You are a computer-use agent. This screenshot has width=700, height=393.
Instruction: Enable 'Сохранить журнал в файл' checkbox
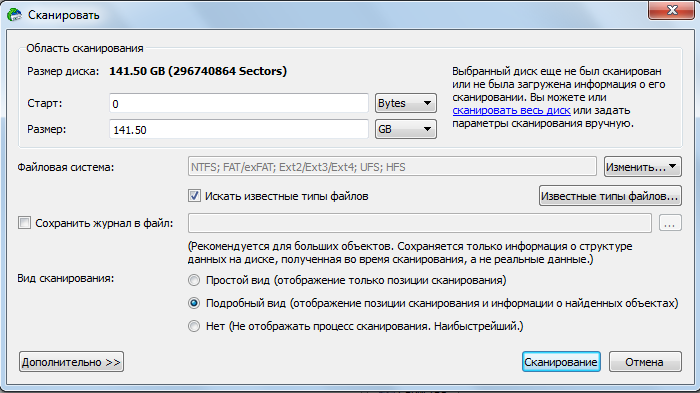click(x=25, y=222)
